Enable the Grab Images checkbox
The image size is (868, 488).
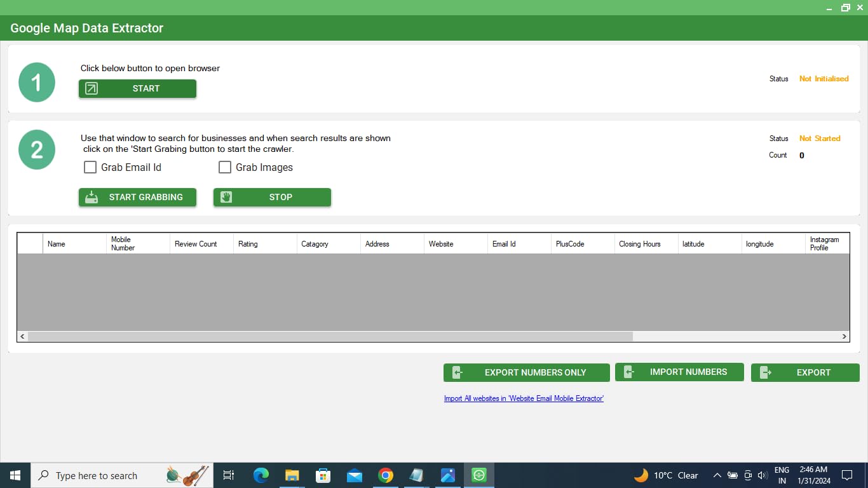pyautogui.click(x=225, y=167)
